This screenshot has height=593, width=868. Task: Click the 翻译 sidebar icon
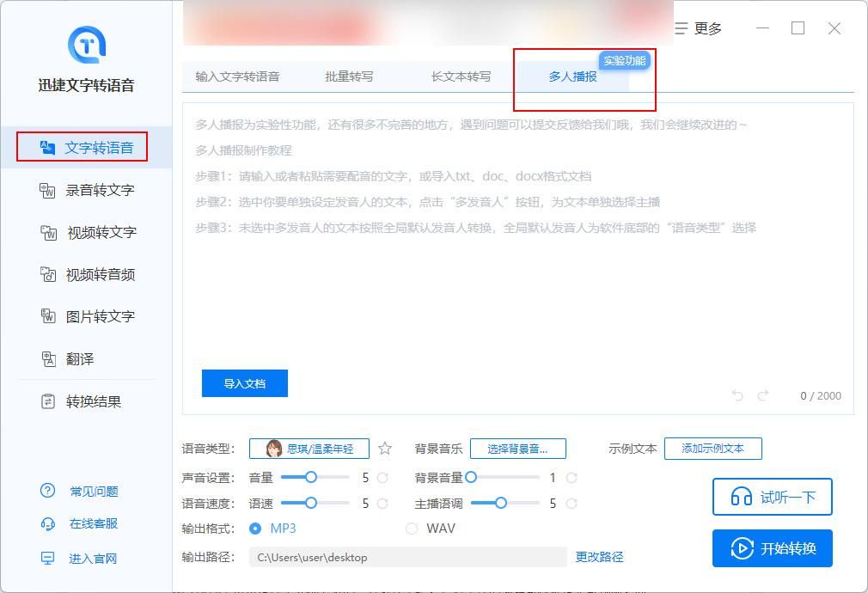click(49, 358)
